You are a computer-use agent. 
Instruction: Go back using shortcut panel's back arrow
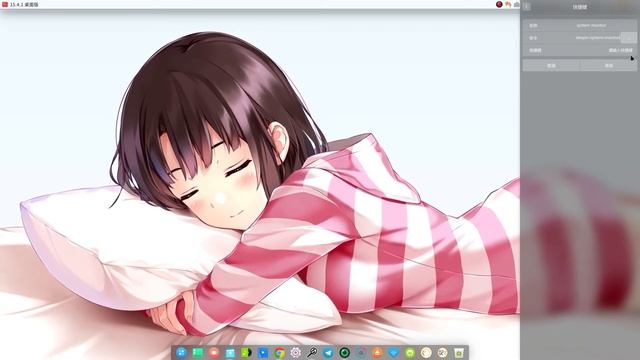[x=527, y=7]
